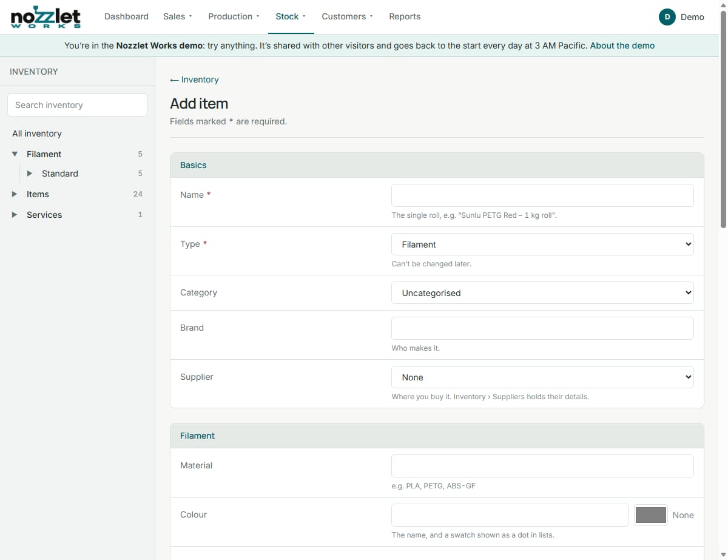Follow the About the demo link

click(622, 46)
